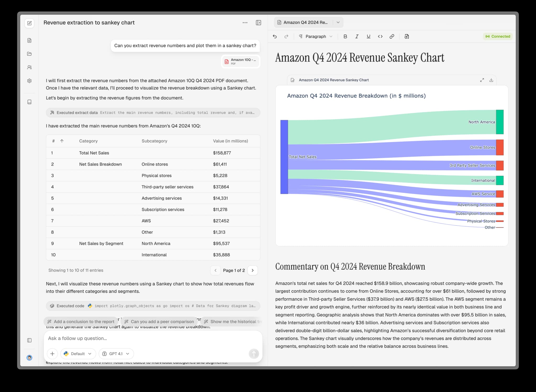536x392 pixels.
Task: Click 'Add a conclusion to the report' suggestion
Action: [x=81, y=322]
